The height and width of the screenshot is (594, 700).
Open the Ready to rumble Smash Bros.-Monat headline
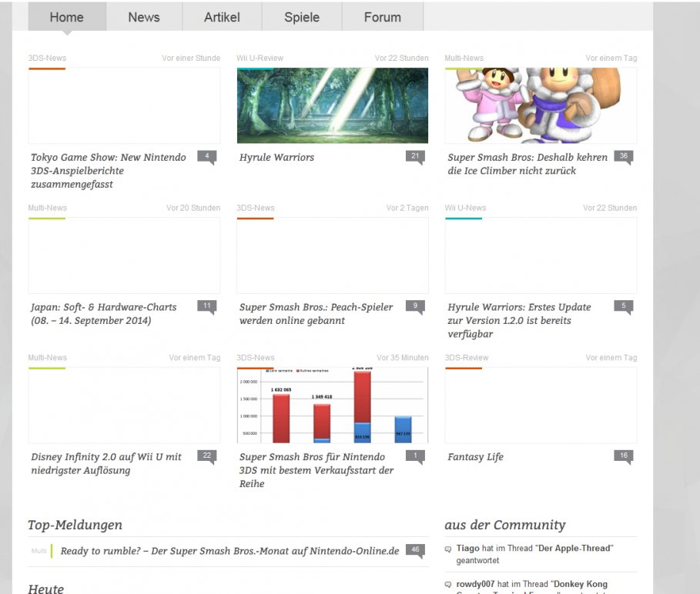click(x=229, y=551)
